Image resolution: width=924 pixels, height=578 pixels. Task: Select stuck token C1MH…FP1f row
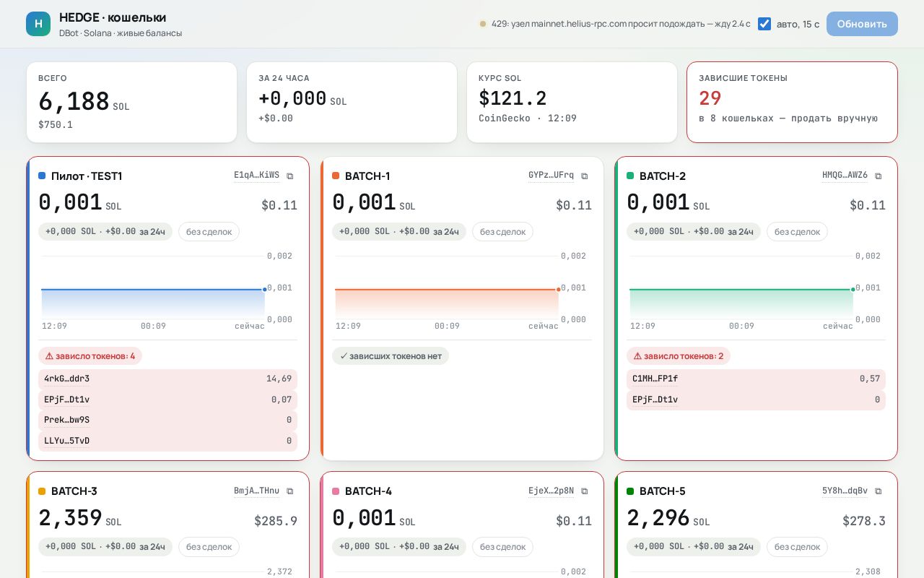(756, 379)
